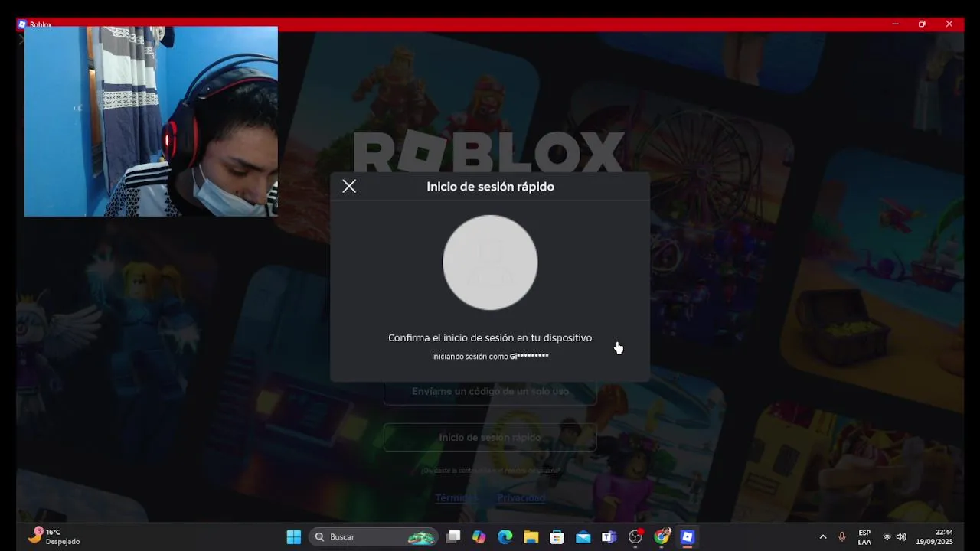Click the microphone tray icon
The height and width of the screenshot is (551, 980).
click(x=842, y=537)
